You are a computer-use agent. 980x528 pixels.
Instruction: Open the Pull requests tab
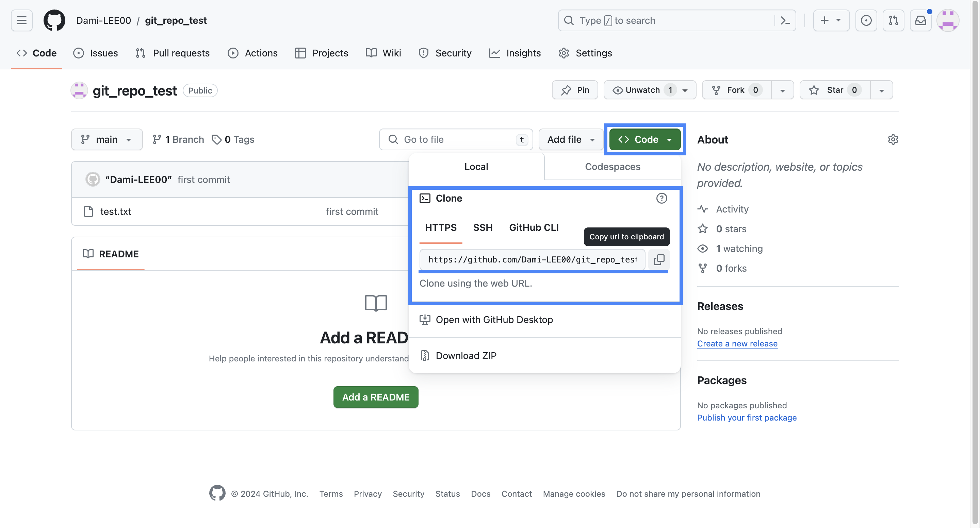172,53
